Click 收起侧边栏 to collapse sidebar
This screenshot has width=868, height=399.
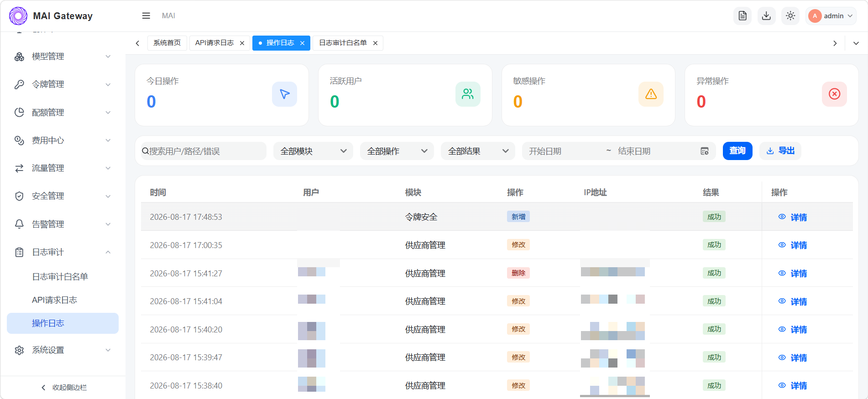63,388
